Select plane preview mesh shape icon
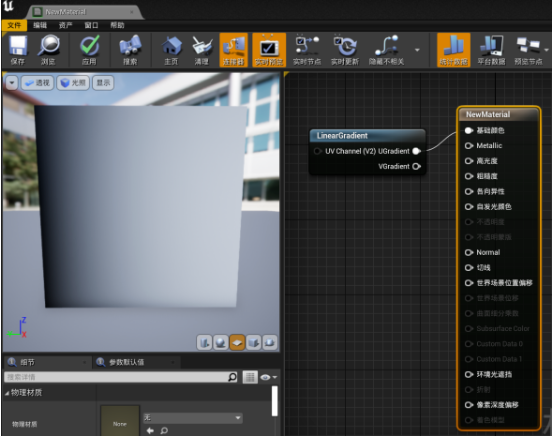554x436 pixels. coord(237,342)
